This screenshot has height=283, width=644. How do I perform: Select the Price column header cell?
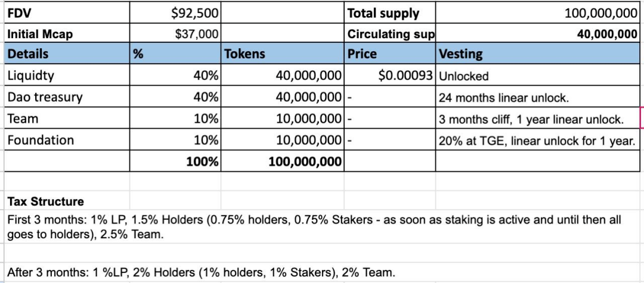[x=391, y=54]
